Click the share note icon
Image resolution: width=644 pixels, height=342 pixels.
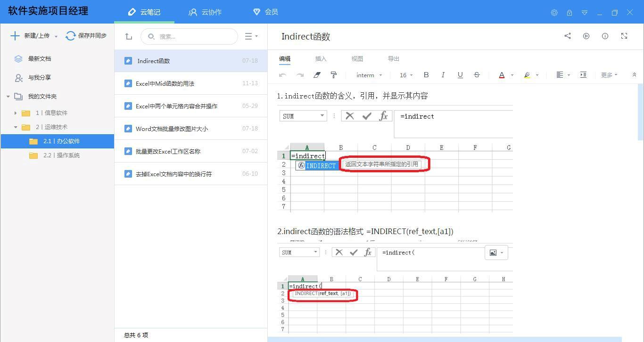point(568,36)
